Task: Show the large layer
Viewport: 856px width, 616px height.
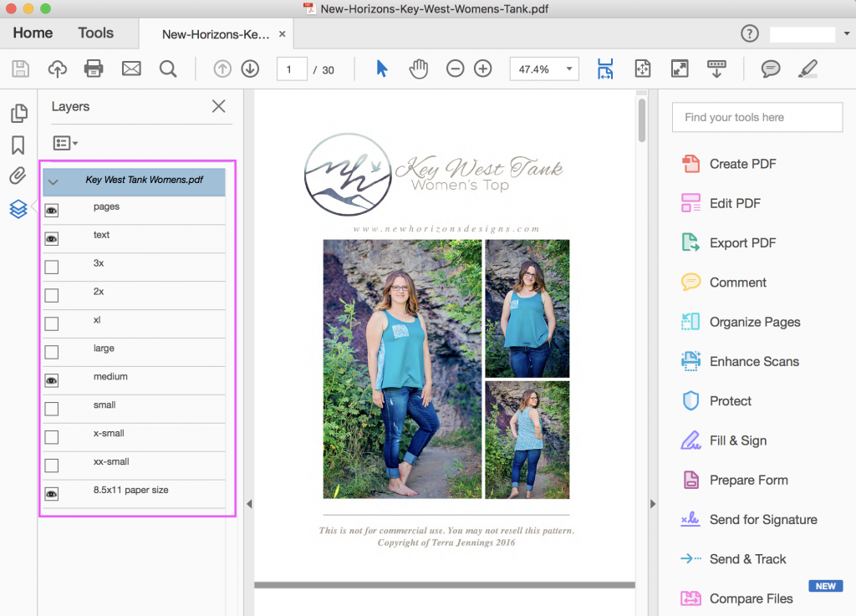Action: point(52,352)
